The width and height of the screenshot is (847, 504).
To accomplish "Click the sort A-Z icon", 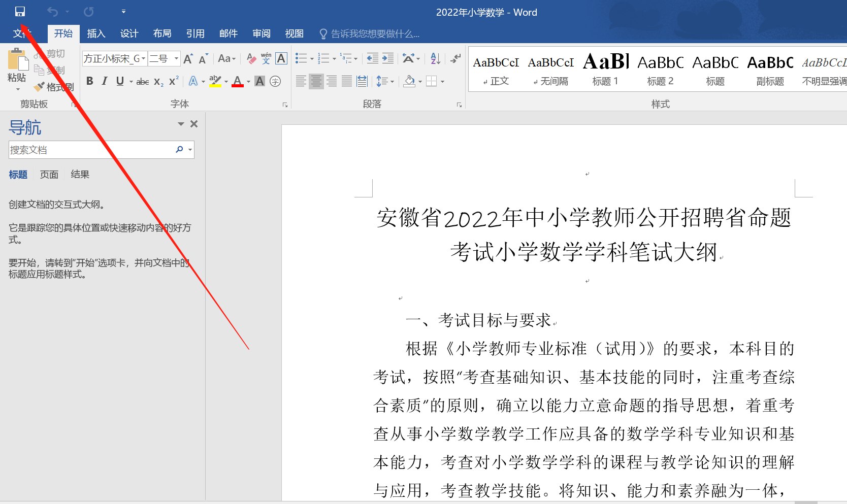I will (x=435, y=59).
